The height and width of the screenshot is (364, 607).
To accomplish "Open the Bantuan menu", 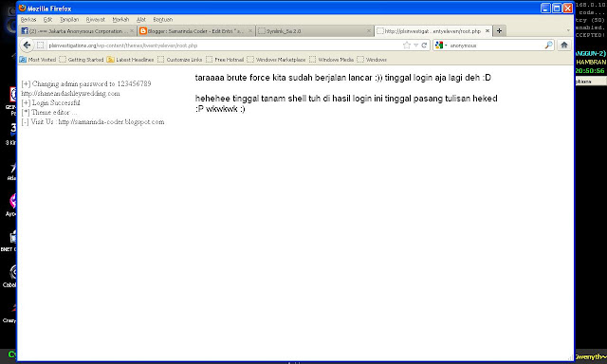I will [162, 19].
